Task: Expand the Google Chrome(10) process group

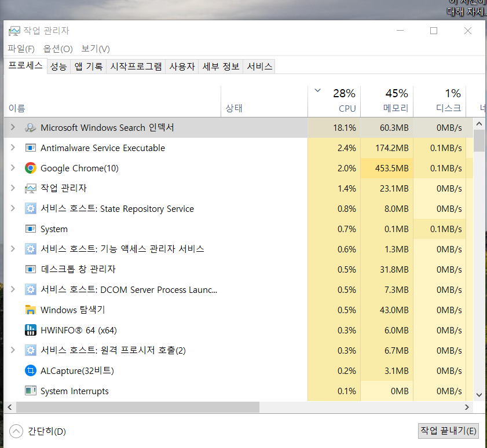Action: pos(13,168)
